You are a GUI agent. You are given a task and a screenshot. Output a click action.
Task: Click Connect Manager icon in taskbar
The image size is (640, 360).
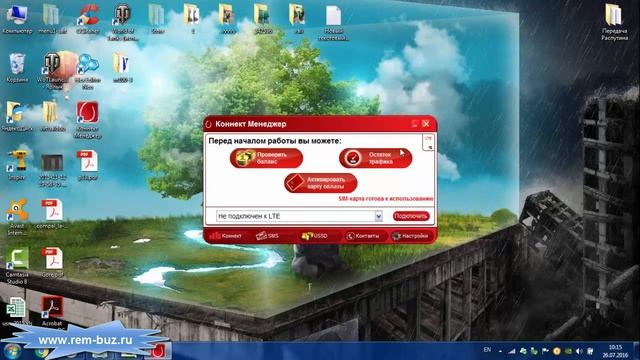click(158, 351)
